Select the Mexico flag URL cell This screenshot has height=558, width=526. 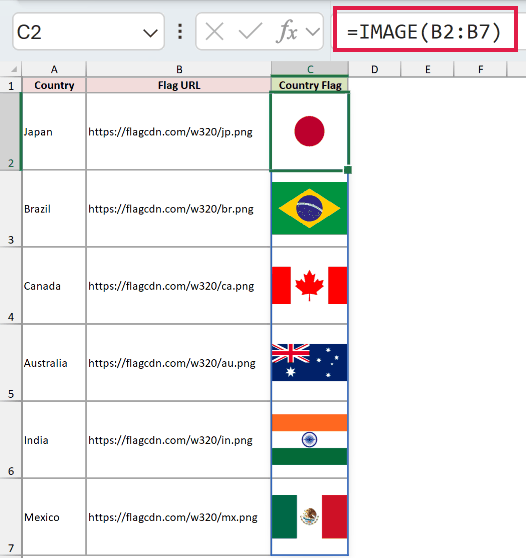(178, 517)
